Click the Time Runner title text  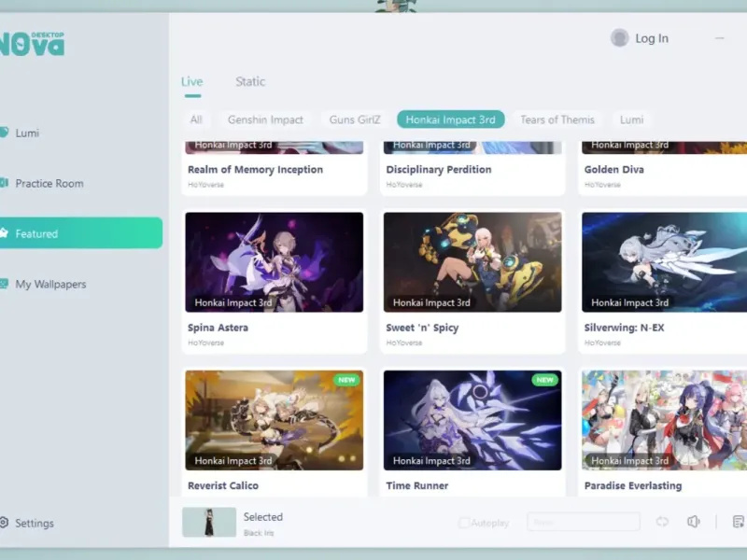coord(417,485)
